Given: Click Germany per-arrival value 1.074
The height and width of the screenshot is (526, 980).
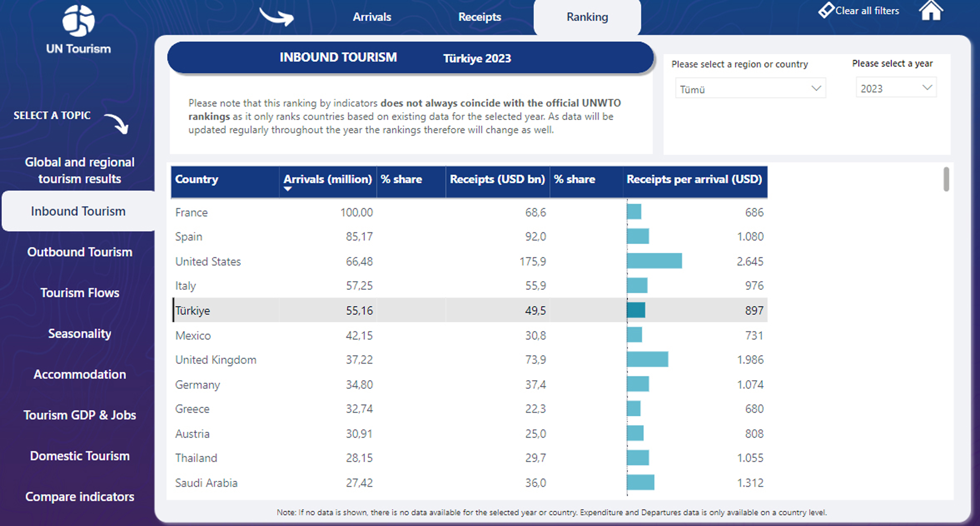Looking at the screenshot, I should (x=750, y=385).
